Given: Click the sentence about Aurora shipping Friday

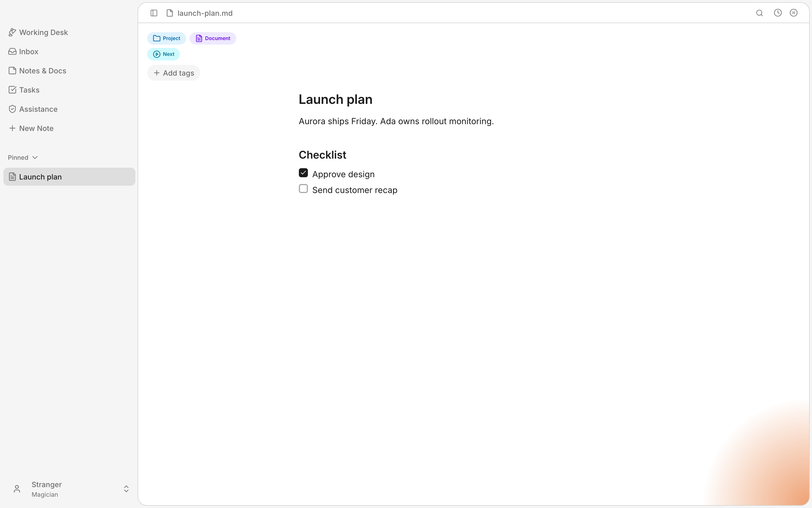Looking at the screenshot, I should 396,121.
